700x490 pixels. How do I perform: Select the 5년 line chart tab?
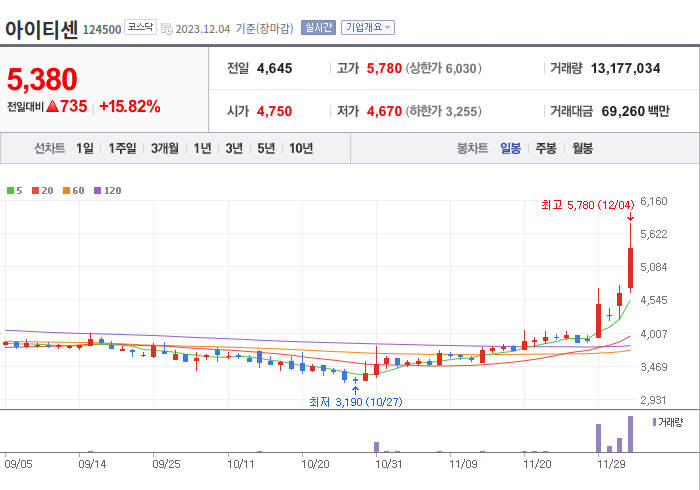tap(266, 148)
